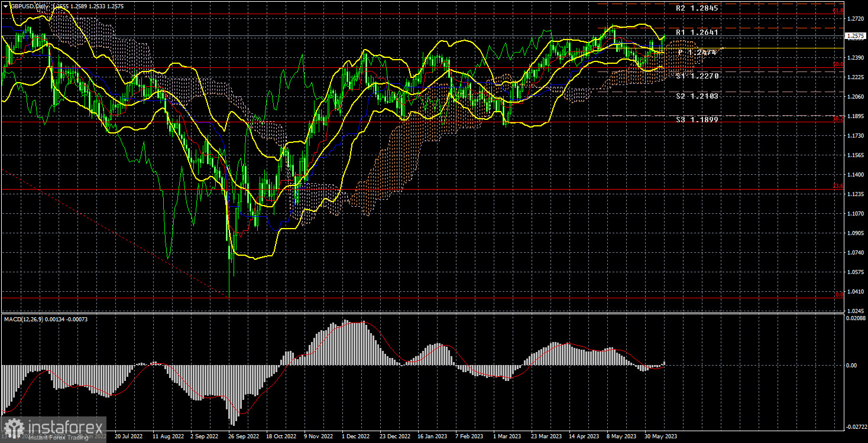Select the R1 1.2641 pivot label

(698, 32)
